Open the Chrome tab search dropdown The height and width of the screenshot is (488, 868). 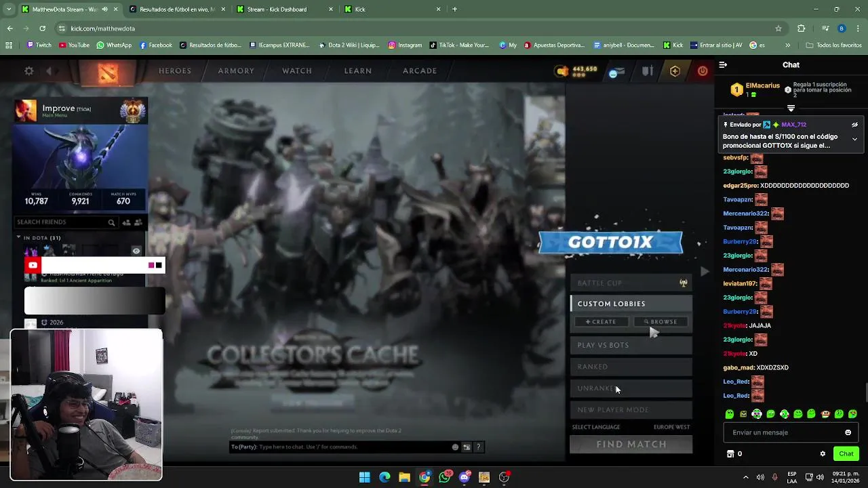coord(8,9)
